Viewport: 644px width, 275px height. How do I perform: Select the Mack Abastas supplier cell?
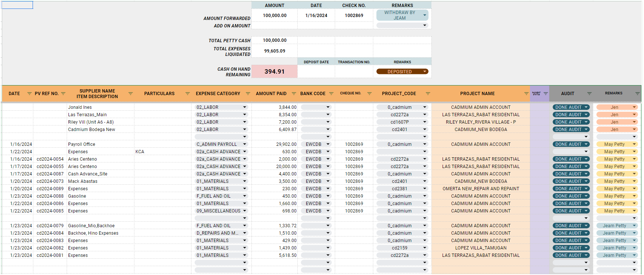pos(100,181)
